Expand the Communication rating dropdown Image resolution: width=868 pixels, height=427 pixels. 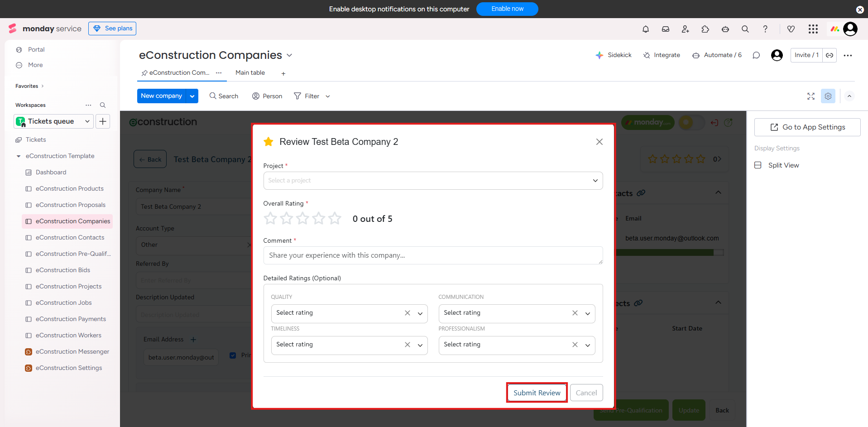pyautogui.click(x=588, y=313)
